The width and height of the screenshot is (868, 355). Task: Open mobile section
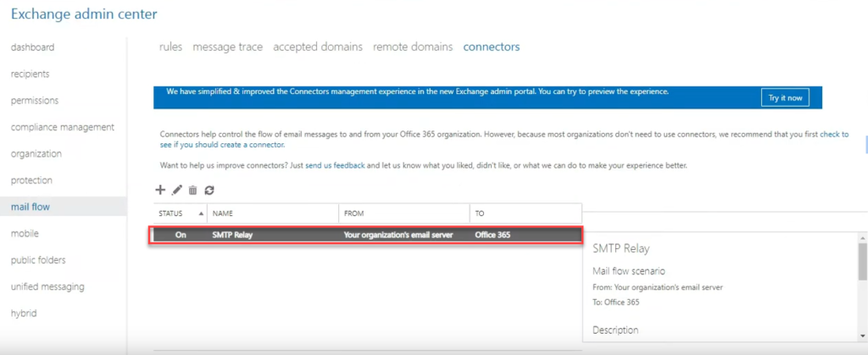click(x=25, y=233)
